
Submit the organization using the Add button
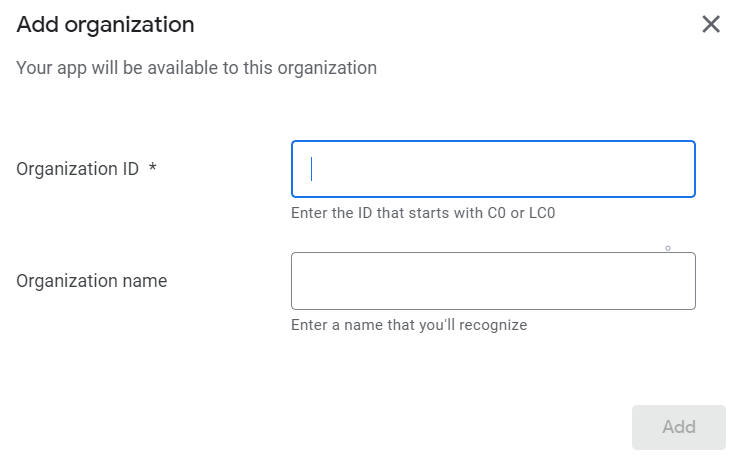pyautogui.click(x=678, y=427)
